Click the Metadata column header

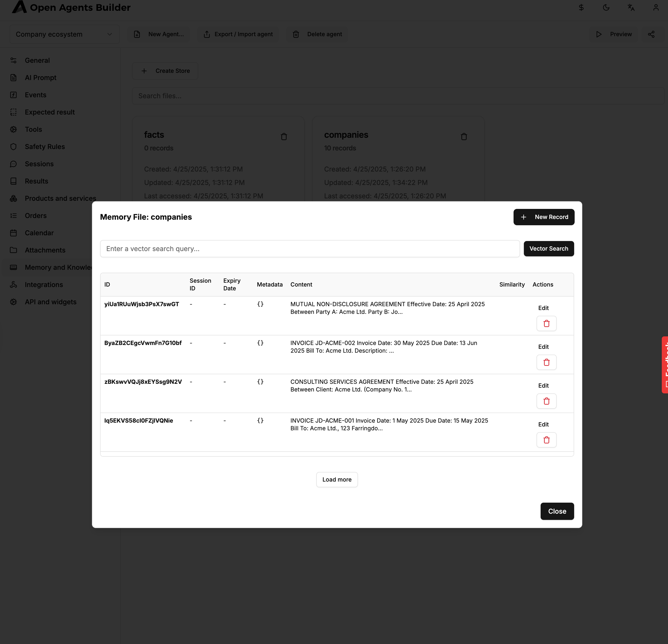[270, 284]
